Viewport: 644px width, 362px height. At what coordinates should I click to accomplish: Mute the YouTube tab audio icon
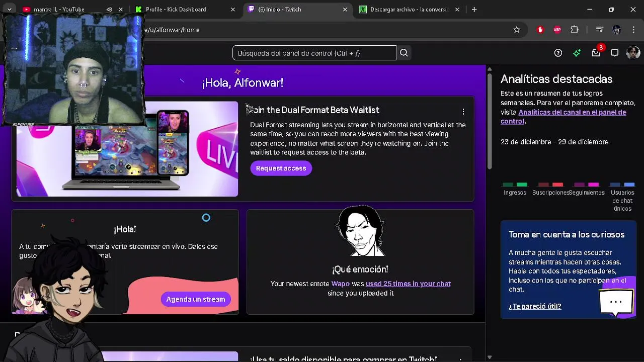click(109, 10)
